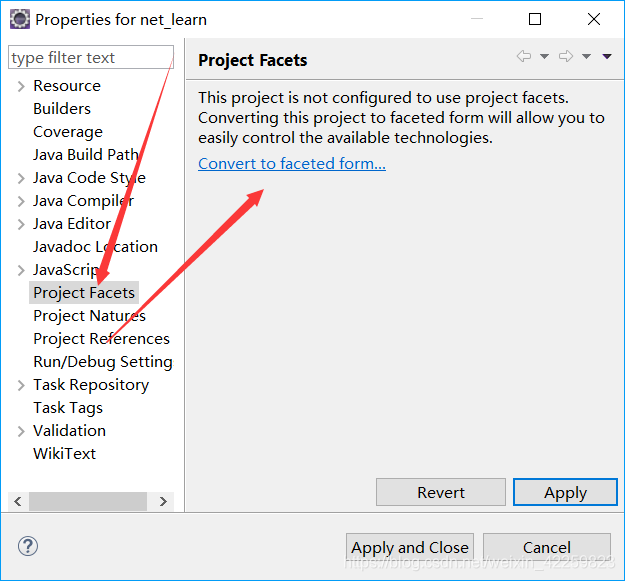Click the Revert button

[x=441, y=492]
